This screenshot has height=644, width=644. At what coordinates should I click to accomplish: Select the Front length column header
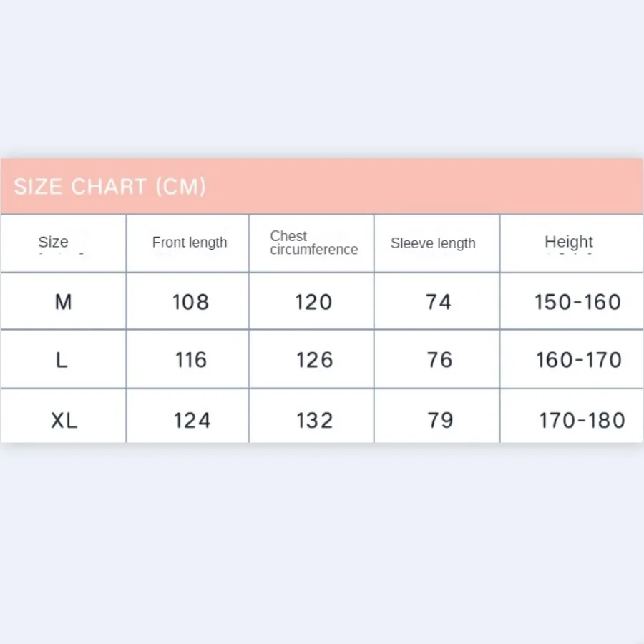[190, 243]
